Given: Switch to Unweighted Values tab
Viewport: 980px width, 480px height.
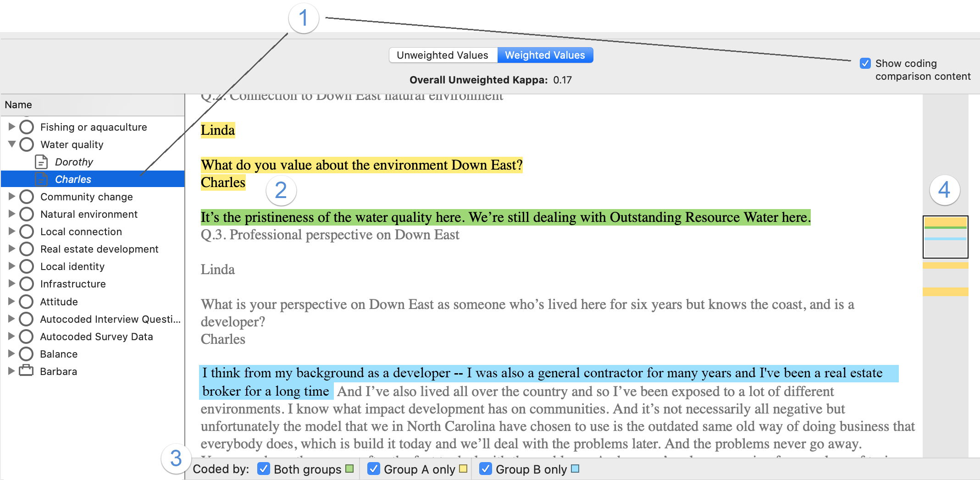Looking at the screenshot, I should click(443, 55).
